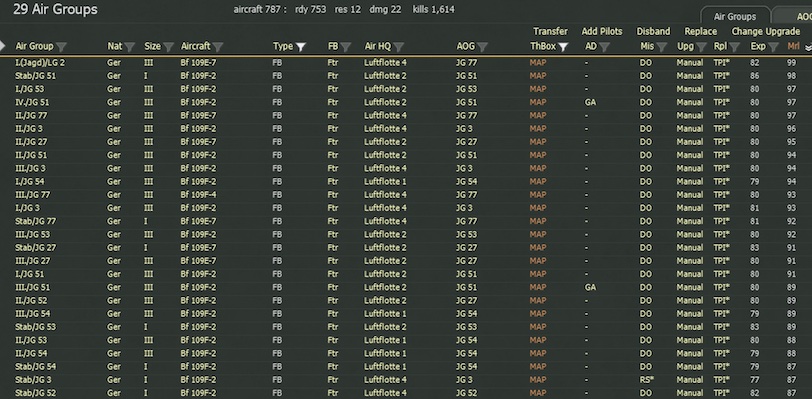The height and width of the screenshot is (399, 812).
Task: Open the Air Group column filter funnel
Action: point(61,47)
